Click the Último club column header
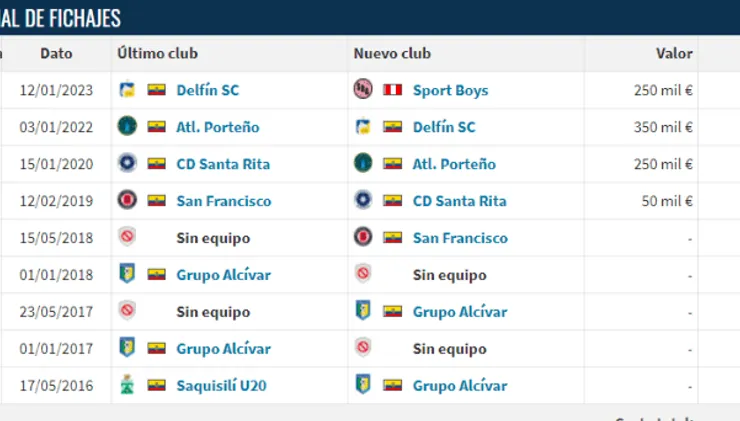 pyautogui.click(x=157, y=53)
